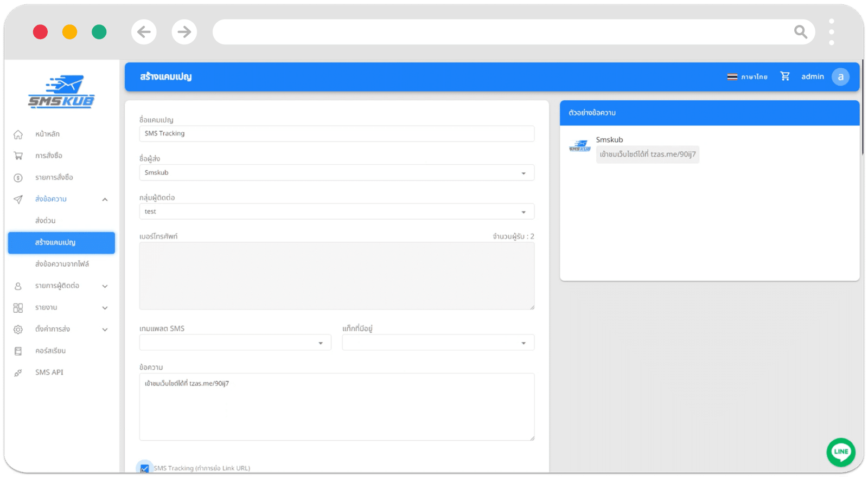Toggle the SMS Tracking checkbox

pos(144,468)
